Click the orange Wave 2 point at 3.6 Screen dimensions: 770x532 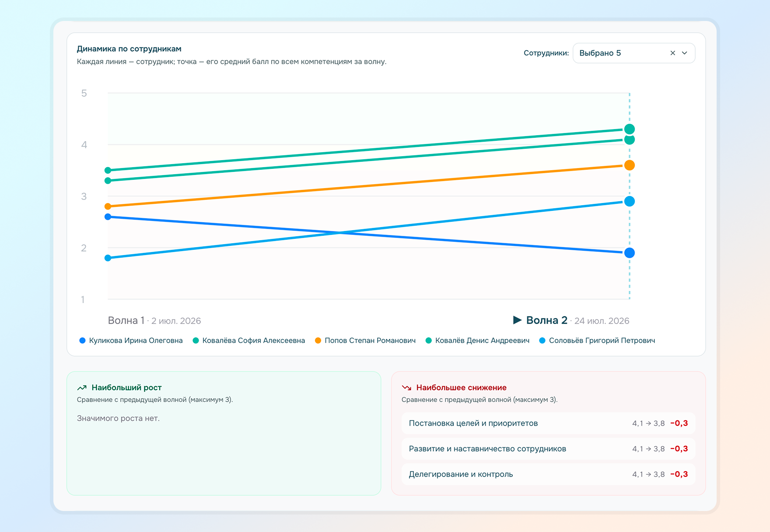[630, 165]
